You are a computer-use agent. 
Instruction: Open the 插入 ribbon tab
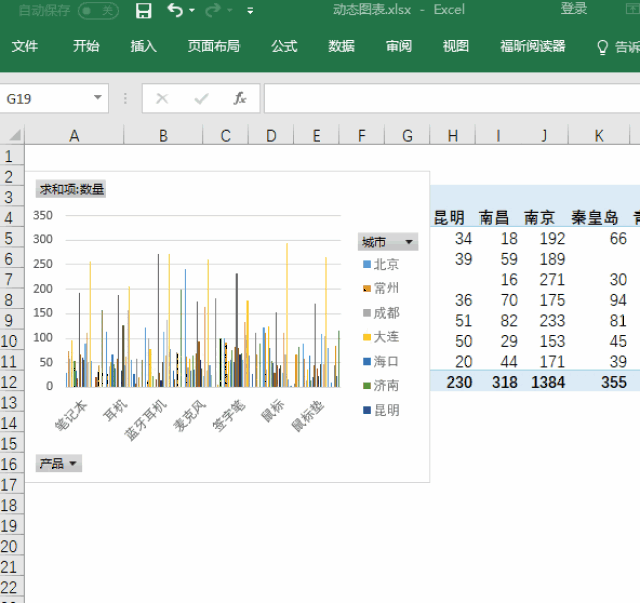click(143, 46)
